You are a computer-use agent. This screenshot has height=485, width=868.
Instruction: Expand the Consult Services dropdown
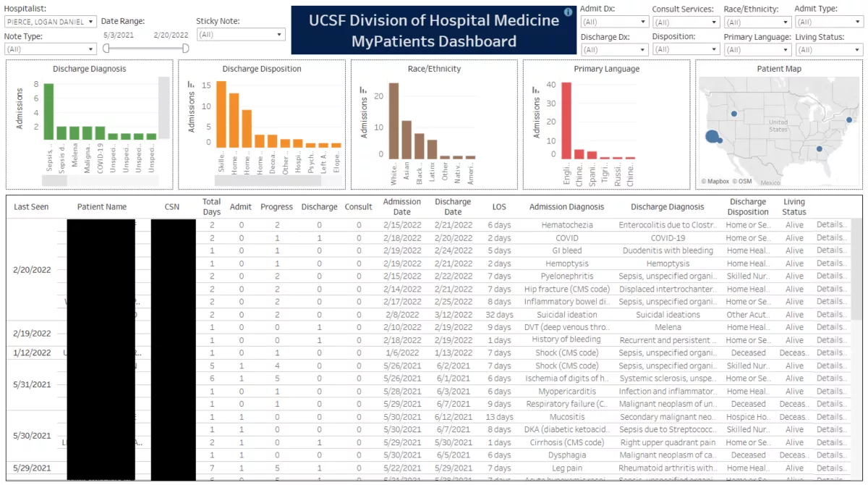pos(686,22)
